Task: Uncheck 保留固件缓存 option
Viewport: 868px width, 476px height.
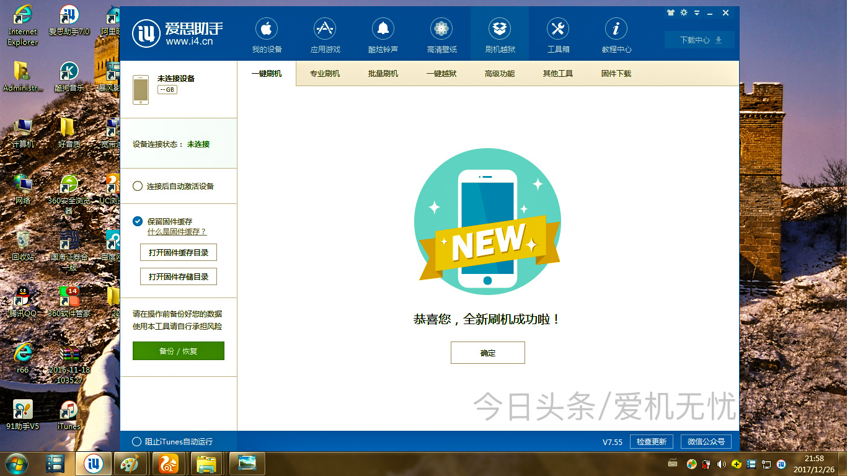Action: (x=138, y=221)
